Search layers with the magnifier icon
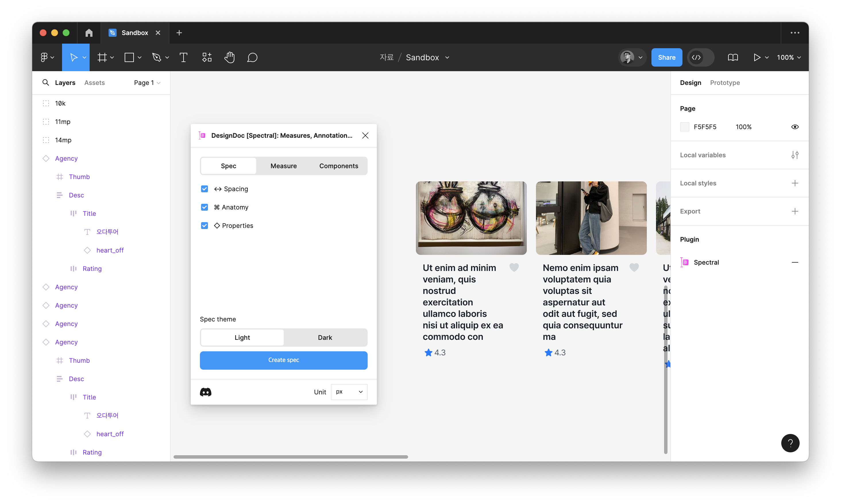This screenshot has height=504, width=841. (46, 83)
